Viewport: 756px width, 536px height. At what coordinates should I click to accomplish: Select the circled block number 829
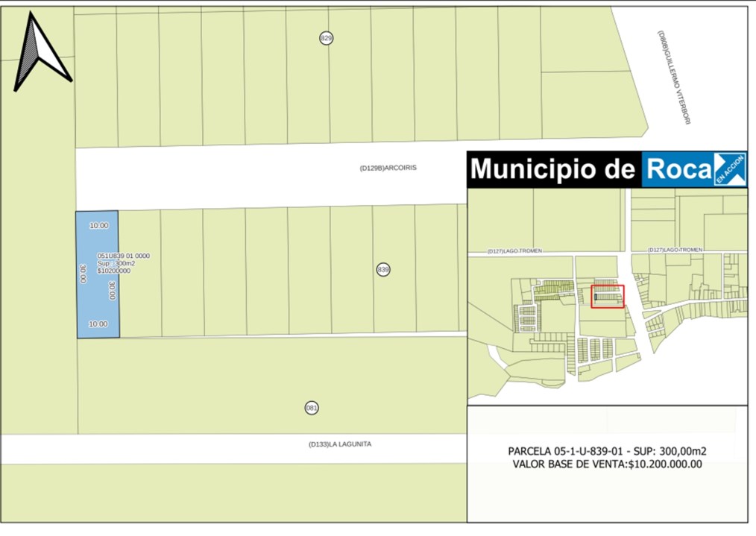click(x=326, y=38)
